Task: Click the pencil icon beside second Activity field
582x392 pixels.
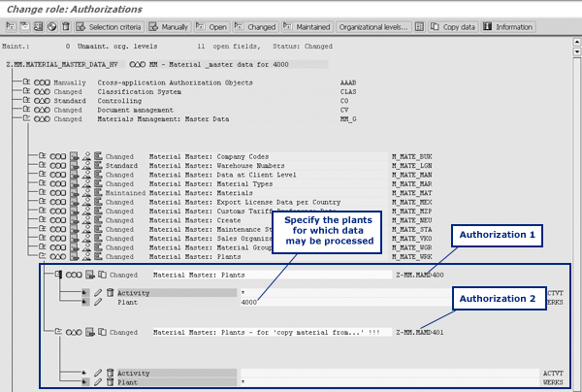Action: (x=98, y=373)
